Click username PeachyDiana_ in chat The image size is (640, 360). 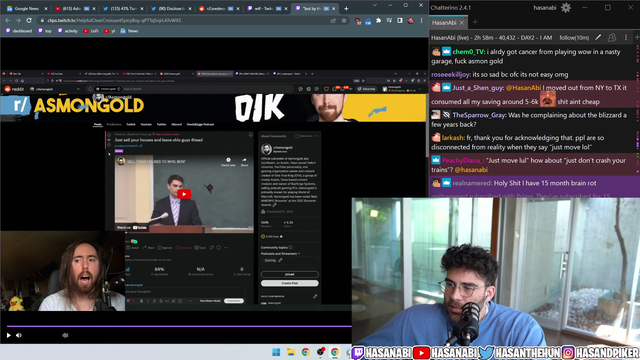(463, 160)
